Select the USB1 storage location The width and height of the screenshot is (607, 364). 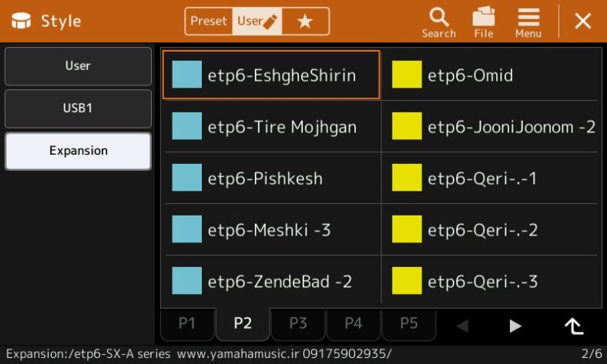point(78,109)
